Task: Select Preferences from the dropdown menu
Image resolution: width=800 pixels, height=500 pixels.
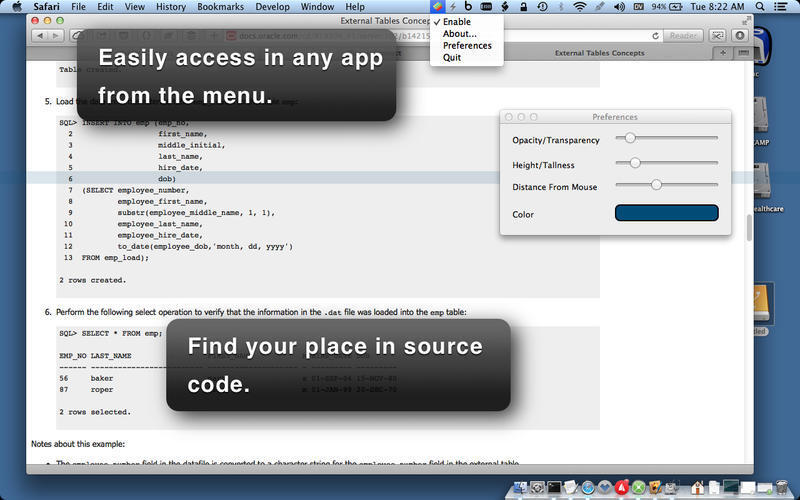Action: 466,45
